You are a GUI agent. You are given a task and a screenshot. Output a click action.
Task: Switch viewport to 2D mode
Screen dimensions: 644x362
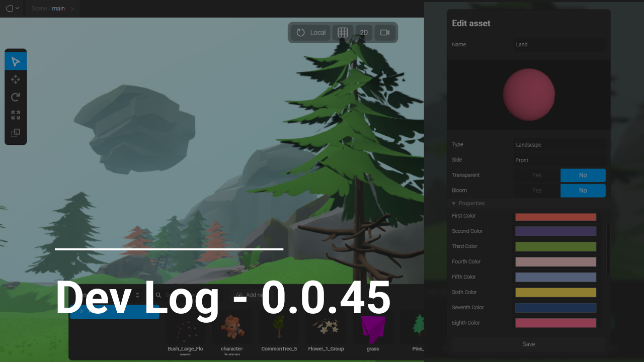(x=364, y=33)
